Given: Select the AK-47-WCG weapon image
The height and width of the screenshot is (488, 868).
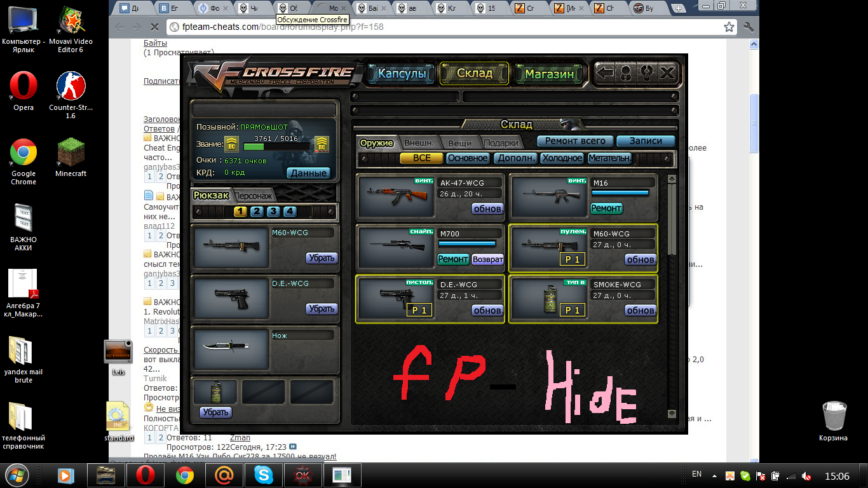Looking at the screenshot, I should click(x=397, y=196).
